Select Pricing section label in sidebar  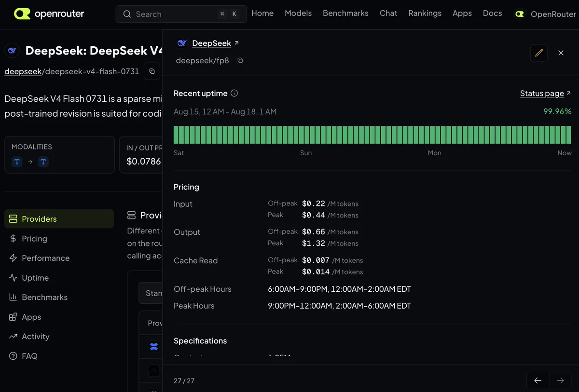34,239
